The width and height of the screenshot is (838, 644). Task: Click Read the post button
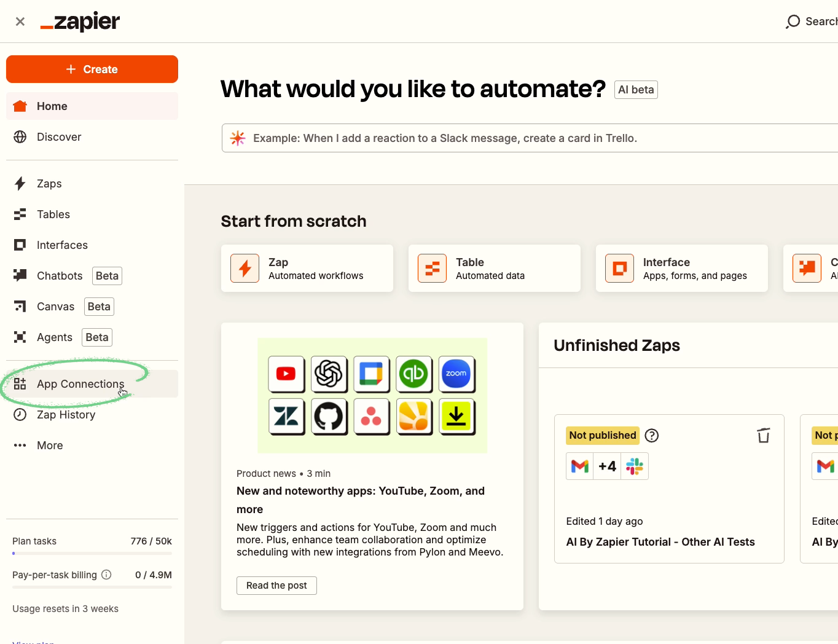[276, 586]
